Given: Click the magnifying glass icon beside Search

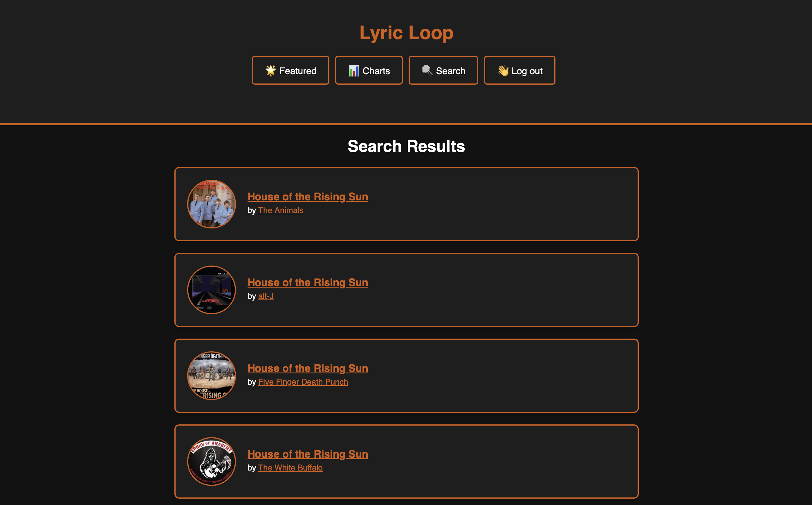Looking at the screenshot, I should [x=427, y=70].
